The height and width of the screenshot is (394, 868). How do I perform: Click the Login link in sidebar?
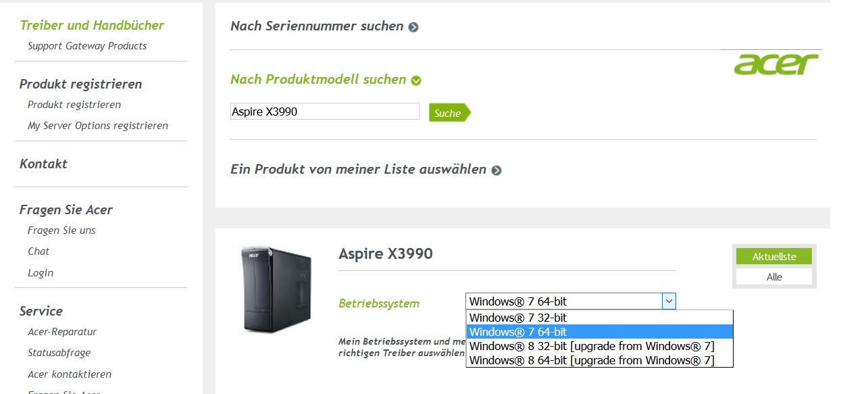point(41,273)
